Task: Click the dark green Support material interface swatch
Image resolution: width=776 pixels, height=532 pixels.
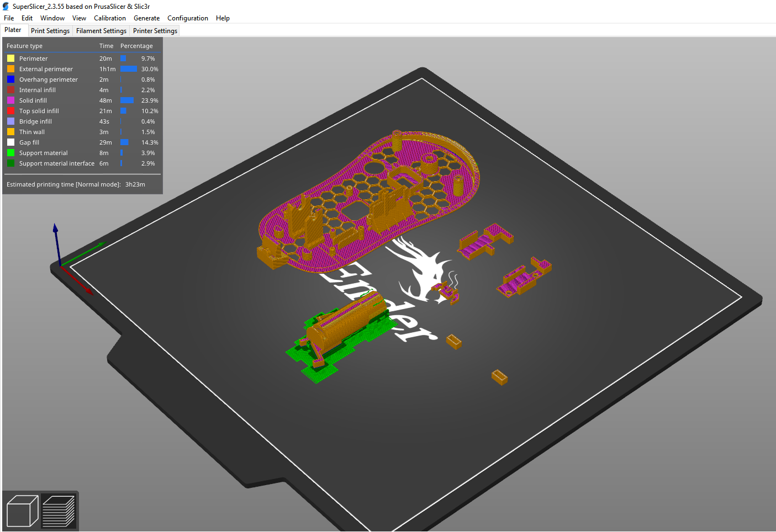Action: coord(10,163)
